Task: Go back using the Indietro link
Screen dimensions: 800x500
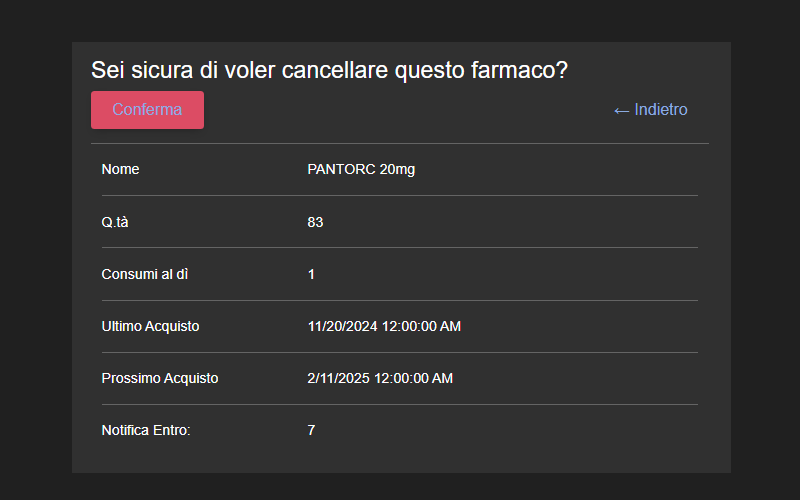Action: tap(651, 110)
